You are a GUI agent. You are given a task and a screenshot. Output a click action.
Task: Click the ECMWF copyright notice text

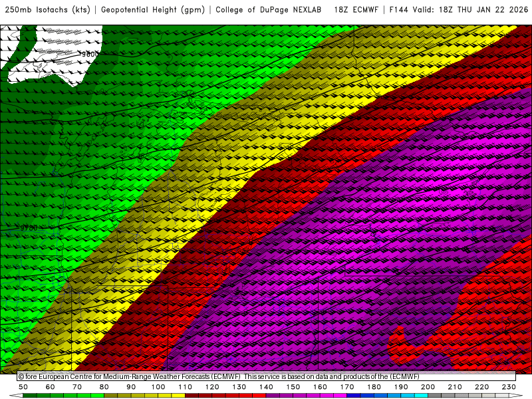click(219, 376)
